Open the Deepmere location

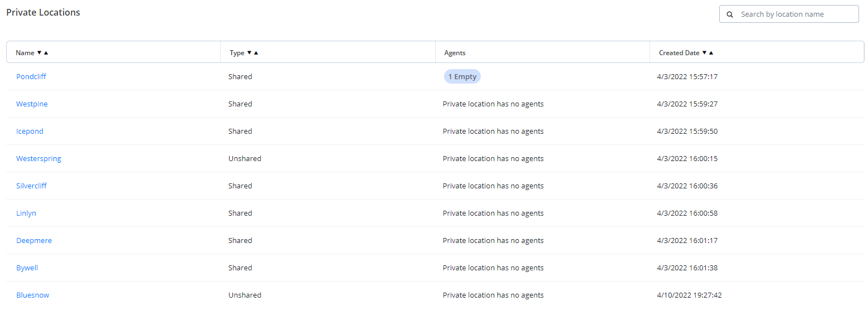[x=34, y=240]
